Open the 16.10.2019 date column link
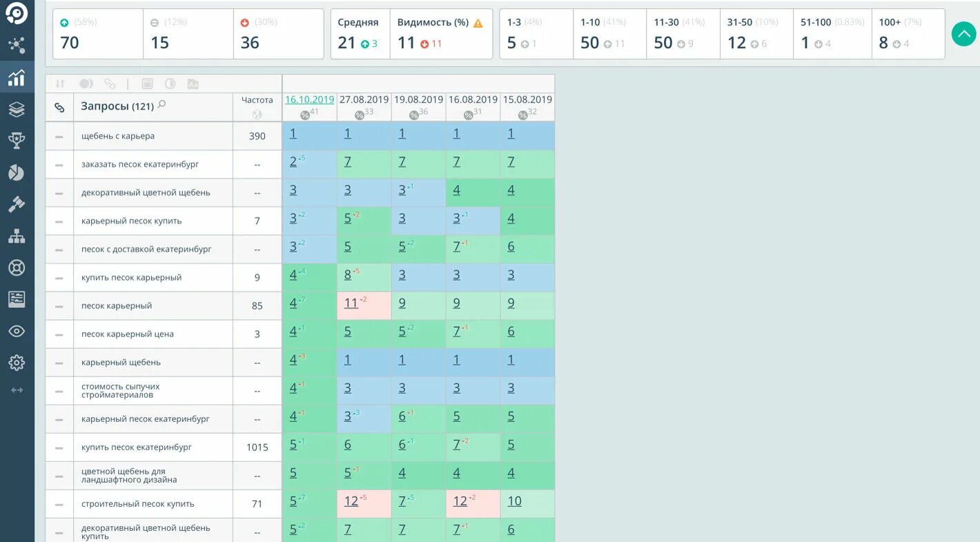 click(309, 99)
